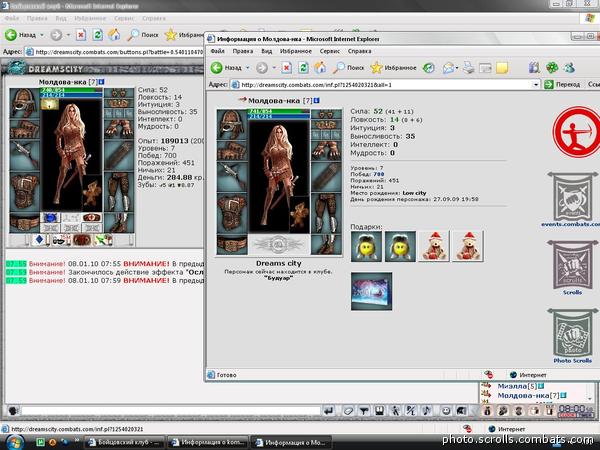This screenshot has width=600, height=450.
Task: Click the Home icon in the background window
Action: click(114, 35)
